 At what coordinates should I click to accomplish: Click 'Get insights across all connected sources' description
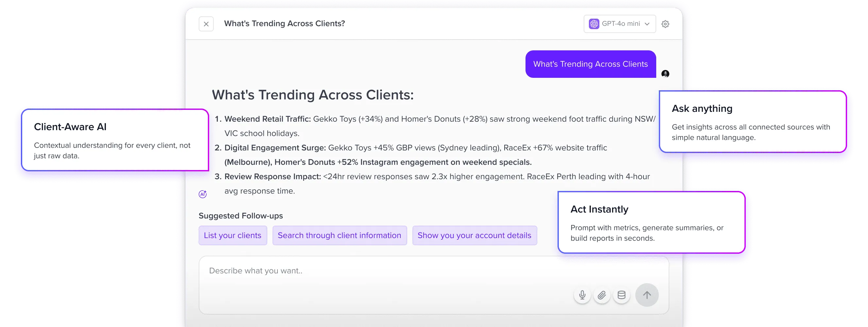pos(751,132)
